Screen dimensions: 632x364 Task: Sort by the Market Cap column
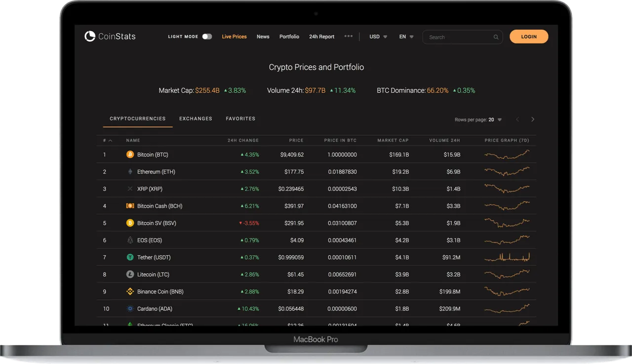[393, 141]
